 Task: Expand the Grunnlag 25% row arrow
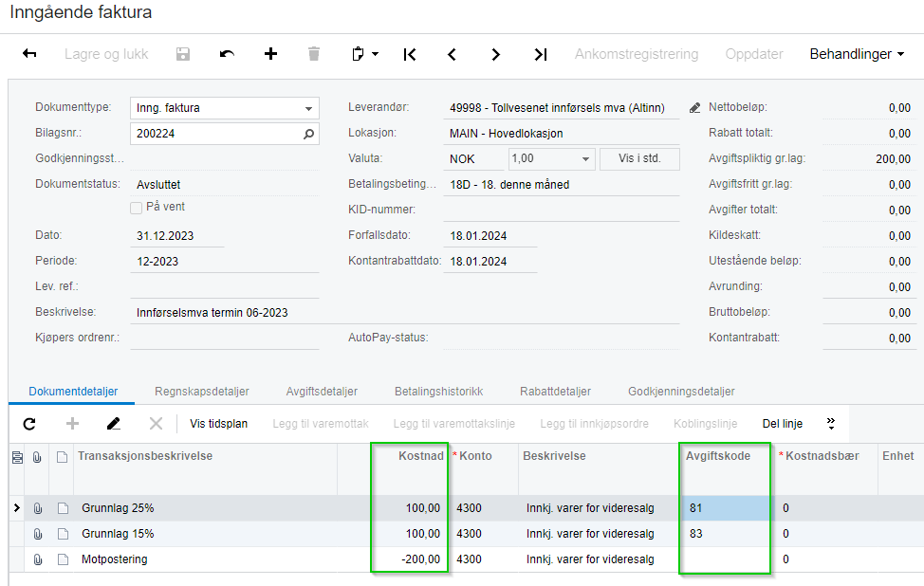coord(16,507)
